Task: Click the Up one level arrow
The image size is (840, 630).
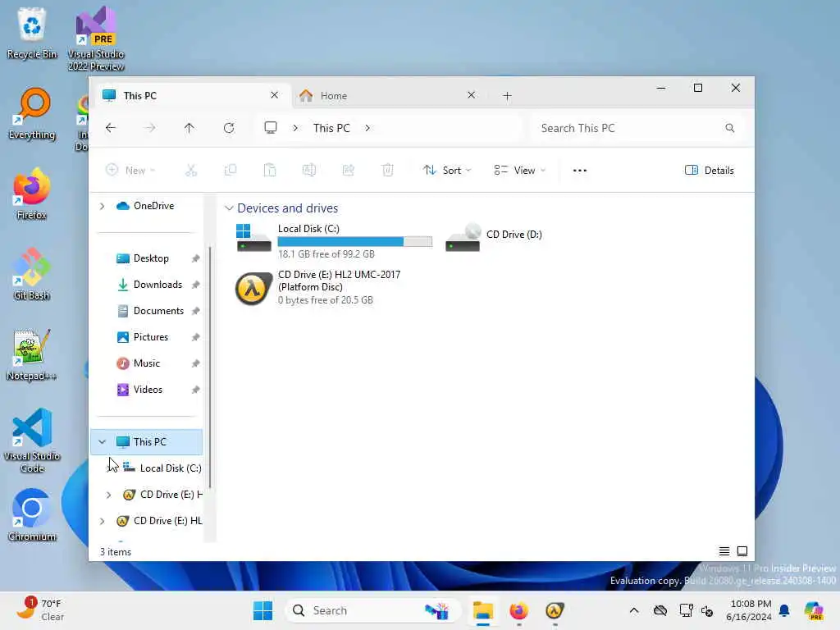Action: [x=189, y=128]
